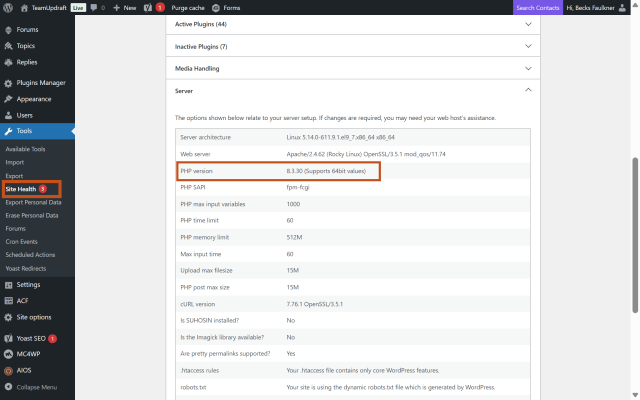Click the Yoast SEO notification badge
The image size is (640, 400).
coord(52,338)
